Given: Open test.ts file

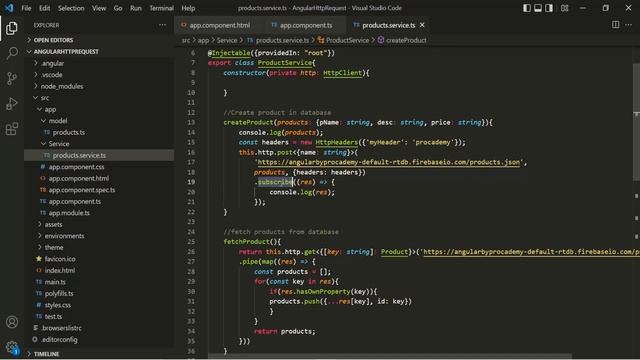Looking at the screenshot, I should (x=99, y=316).
